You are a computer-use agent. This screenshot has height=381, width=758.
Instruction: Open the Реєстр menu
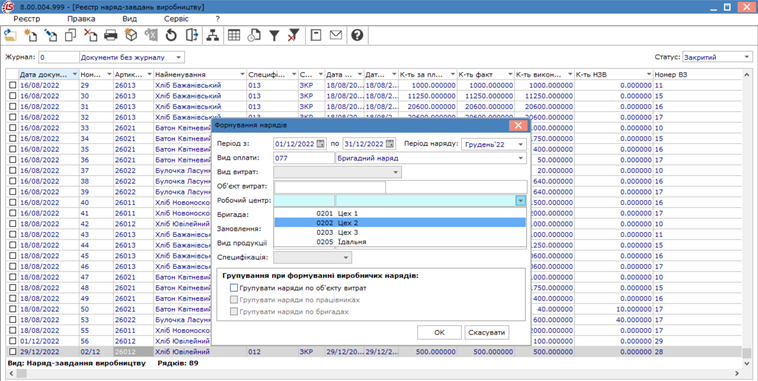pyautogui.click(x=27, y=19)
